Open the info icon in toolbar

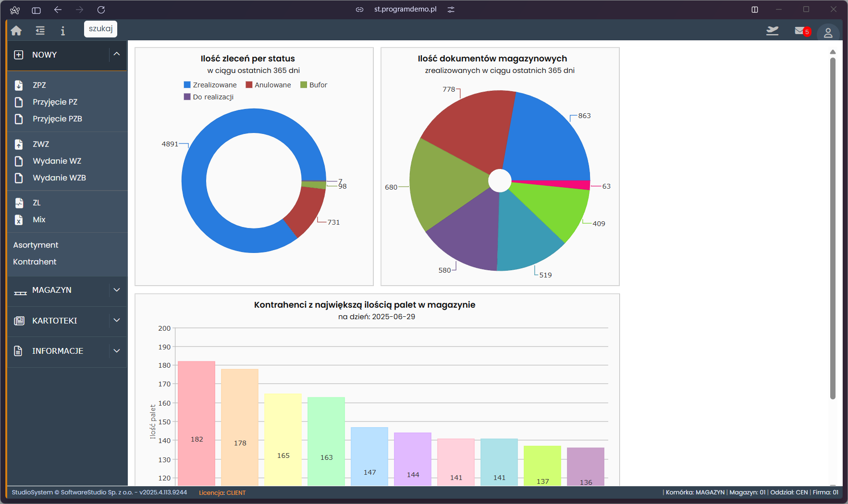pos(62,31)
